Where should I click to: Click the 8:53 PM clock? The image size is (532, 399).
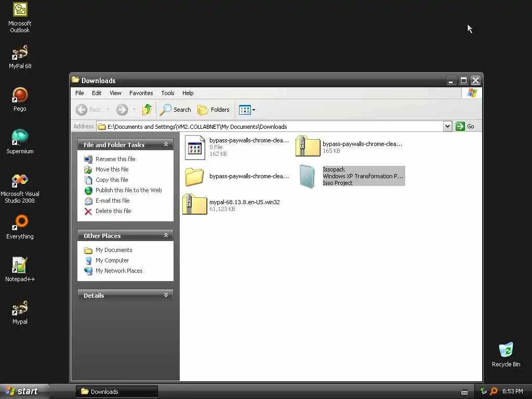[513, 391]
